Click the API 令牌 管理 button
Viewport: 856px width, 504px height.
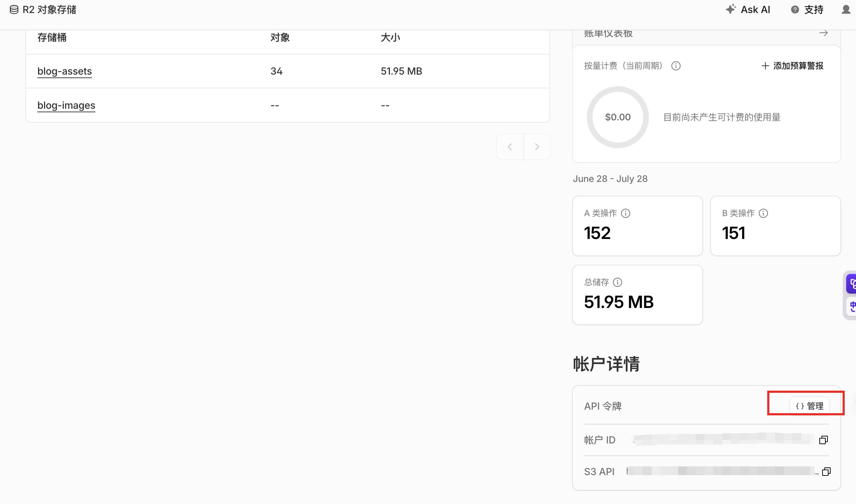pos(810,406)
